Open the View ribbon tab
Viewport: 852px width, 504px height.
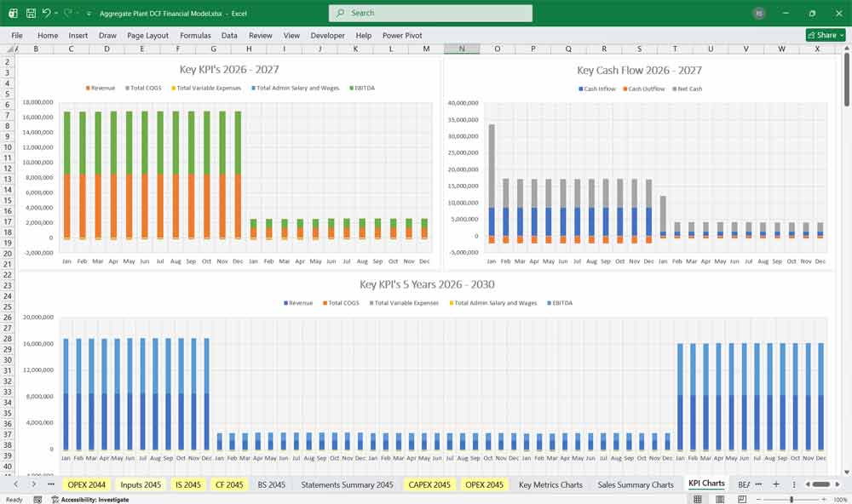coord(291,35)
